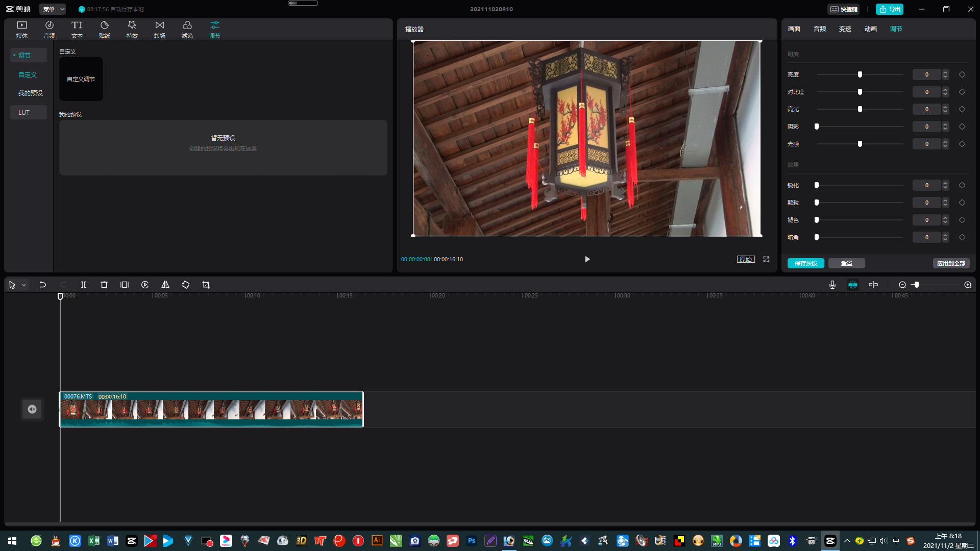Select the 00076.MTS clip on timeline

211,409
